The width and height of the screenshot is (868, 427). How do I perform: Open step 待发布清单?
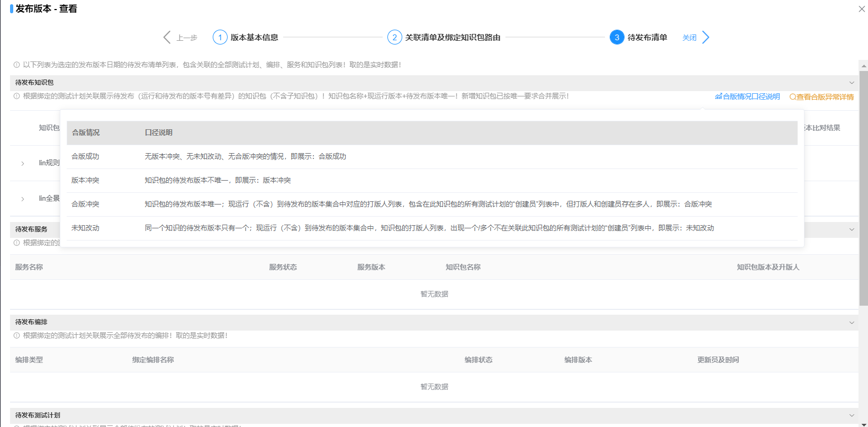tap(647, 38)
